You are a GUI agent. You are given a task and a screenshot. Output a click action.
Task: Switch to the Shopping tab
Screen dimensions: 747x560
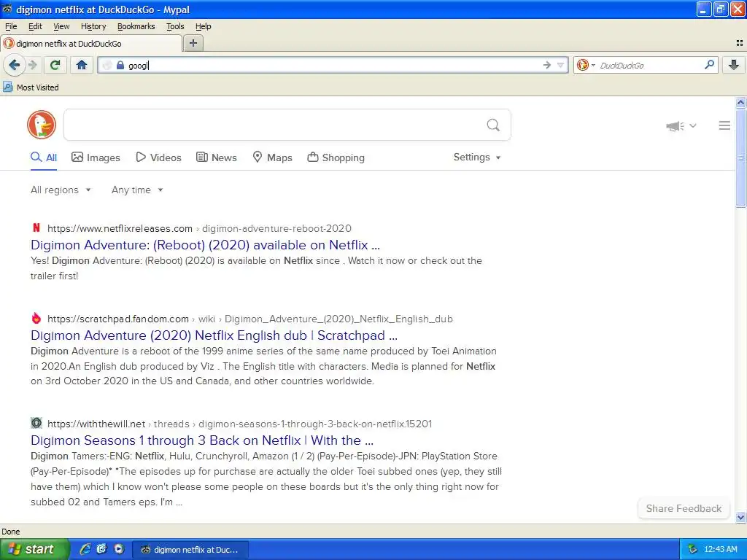click(x=336, y=157)
